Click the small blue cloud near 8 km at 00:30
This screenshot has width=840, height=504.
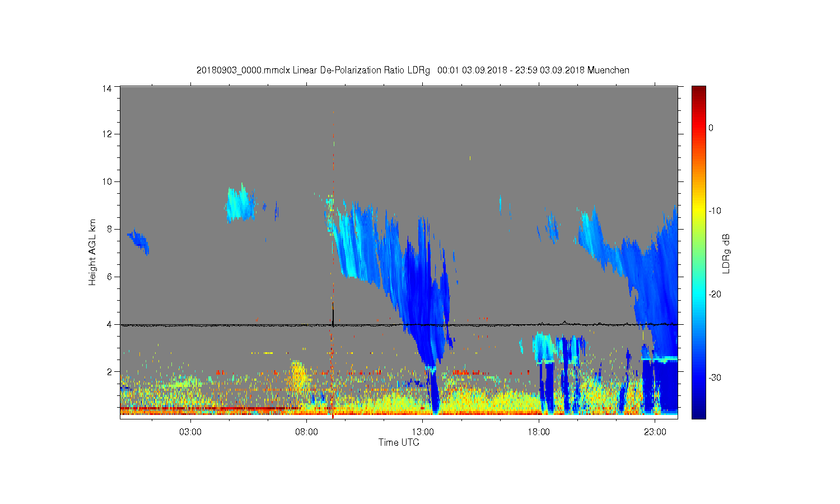click(x=138, y=241)
